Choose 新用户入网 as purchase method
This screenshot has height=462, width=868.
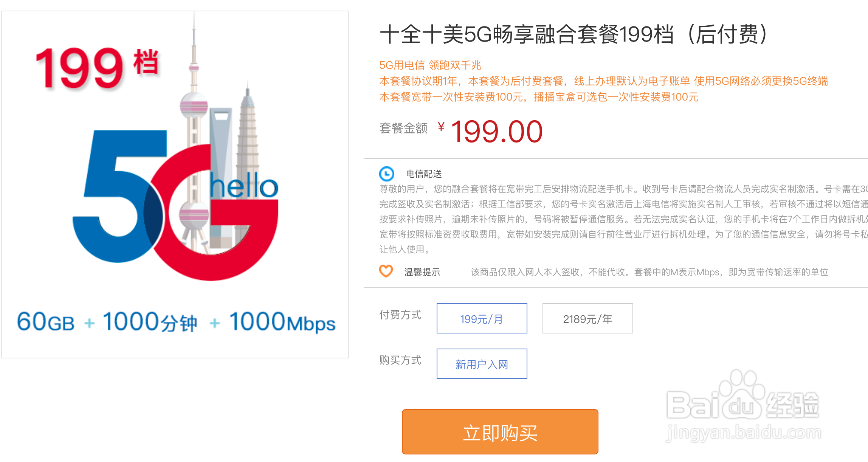click(x=482, y=364)
